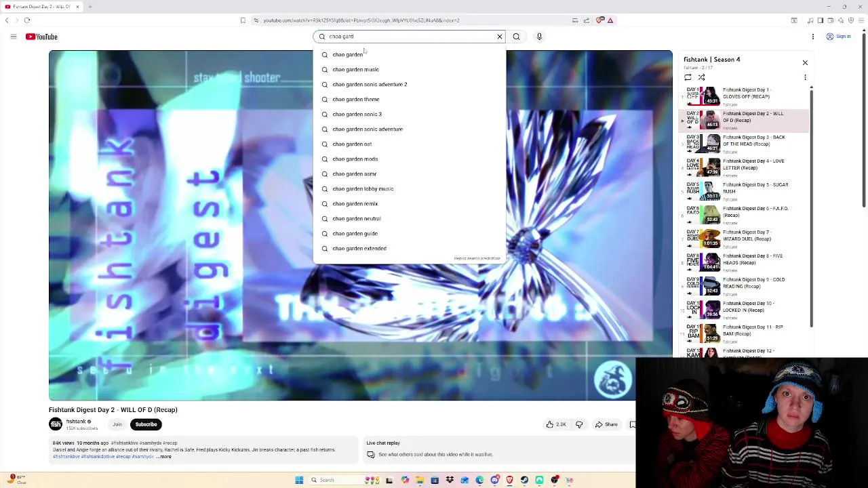This screenshot has width=868, height=488.
Task: Play Fishtank Digest Day 11 - RIP BAM
Action: click(745, 333)
